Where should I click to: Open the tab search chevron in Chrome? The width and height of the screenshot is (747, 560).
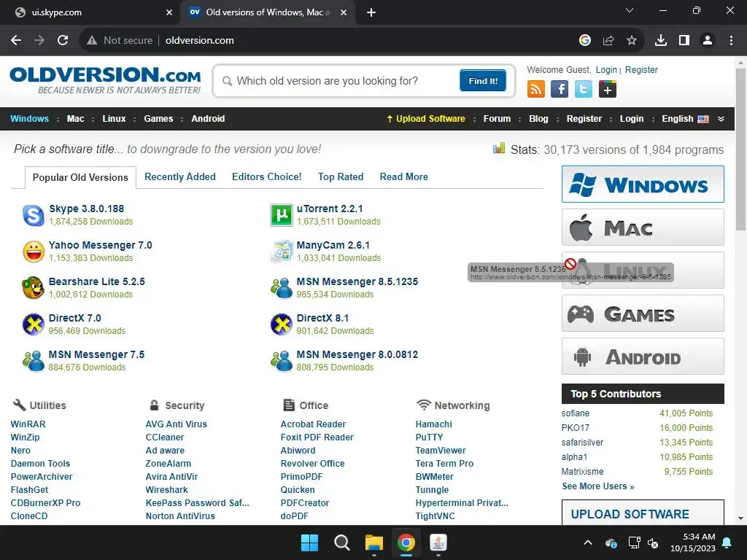[630, 10]
